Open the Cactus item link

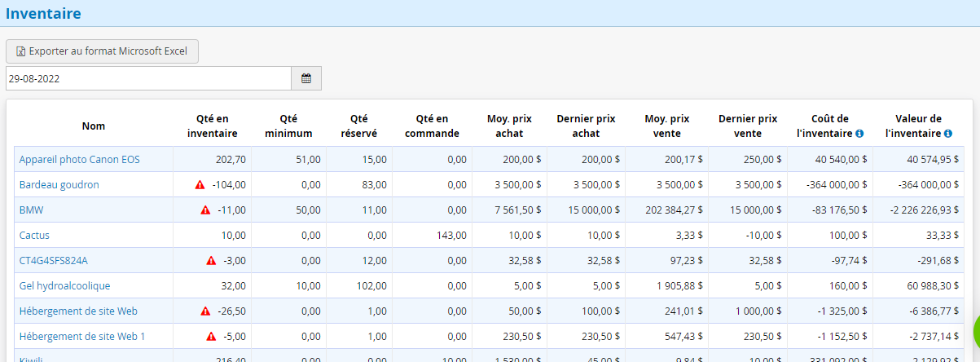[34, 236]
